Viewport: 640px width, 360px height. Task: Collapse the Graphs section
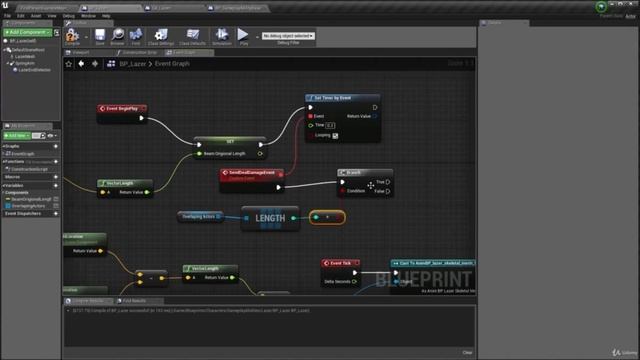tap(4, 146)
